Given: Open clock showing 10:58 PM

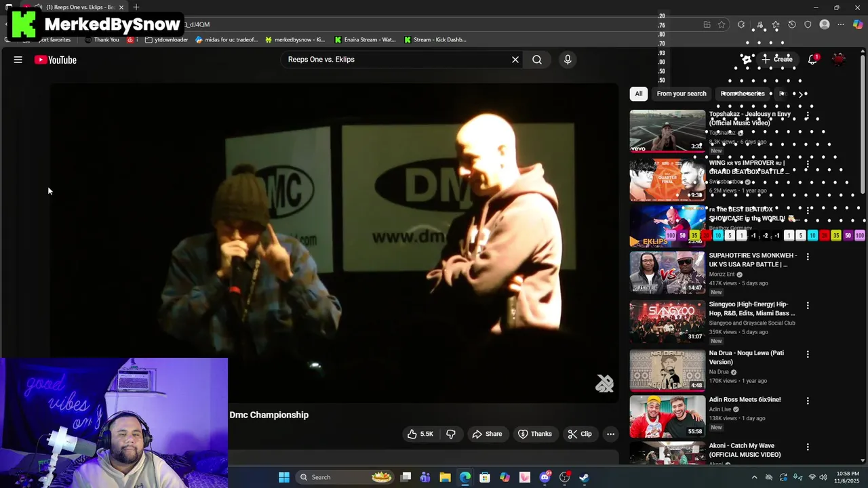Looking at the screenshot, I should tap(848, 477).
